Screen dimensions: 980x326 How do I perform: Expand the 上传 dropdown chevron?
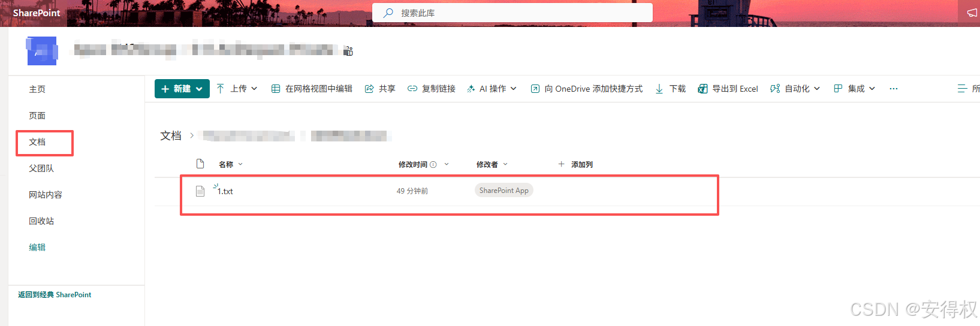tap(254, 89)
